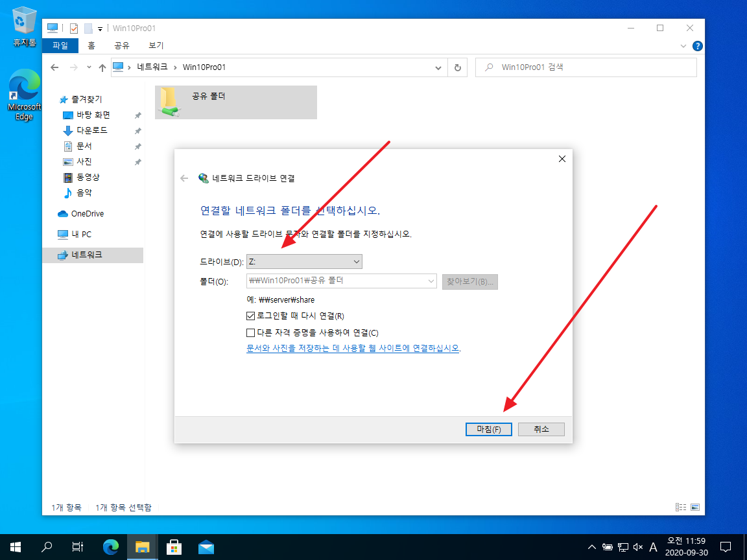Image resolution: width=747 pixels, height=560 pixels.
Task: Toggle the IME input mode A indicator
Action: 653,547
